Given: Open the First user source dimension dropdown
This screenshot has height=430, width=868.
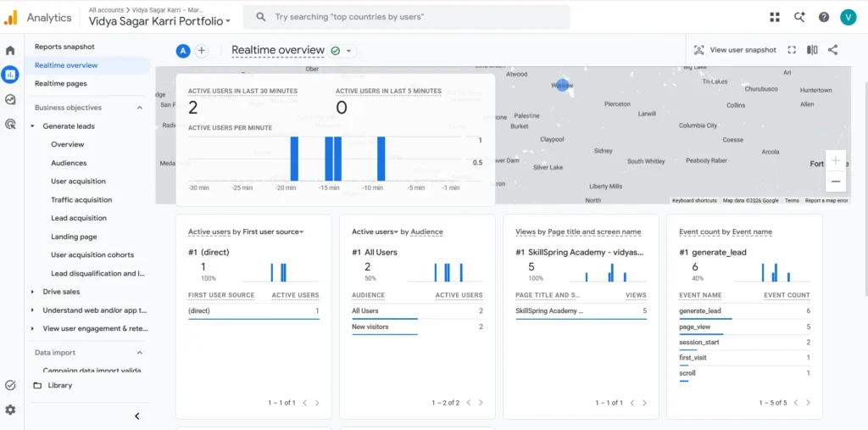Looking at the screenshot, I should click(274, 232).
